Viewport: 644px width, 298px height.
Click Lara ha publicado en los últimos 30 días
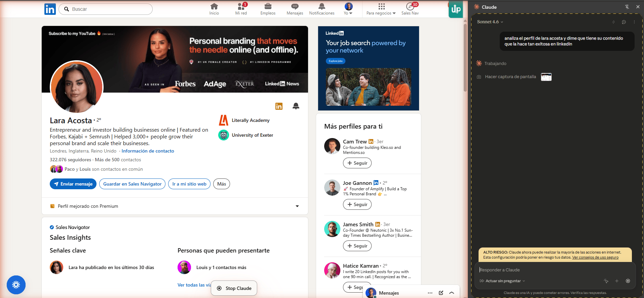[111, 267]
